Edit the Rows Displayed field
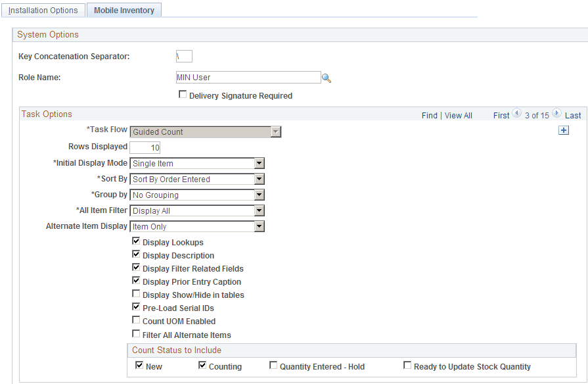 [145, 147]
